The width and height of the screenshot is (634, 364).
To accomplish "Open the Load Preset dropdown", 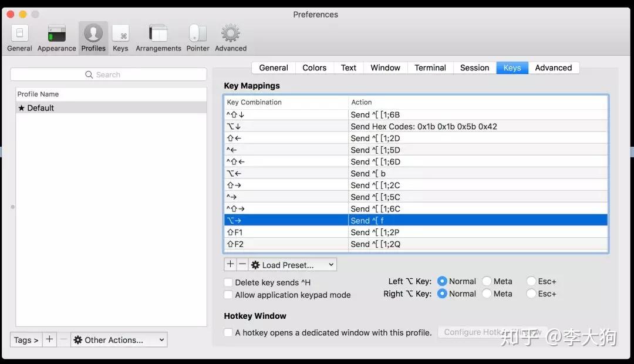I will coord(292,265).
